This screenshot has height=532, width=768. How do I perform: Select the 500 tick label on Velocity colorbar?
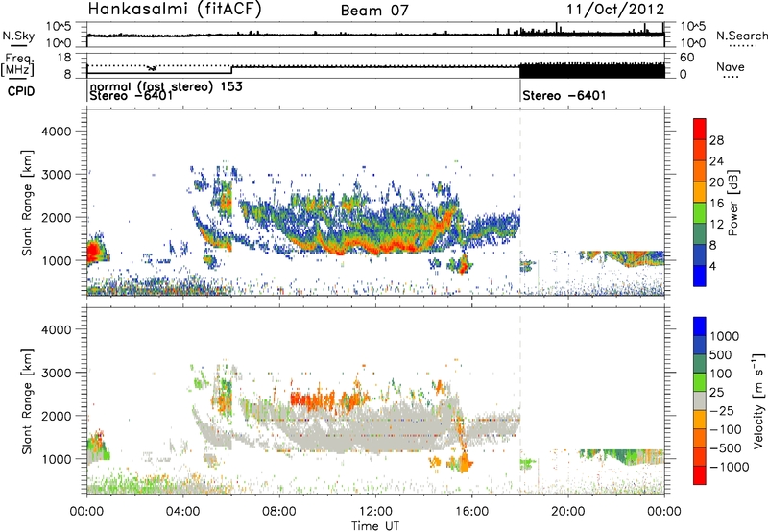pyautogui.click(x=720, y=354)
